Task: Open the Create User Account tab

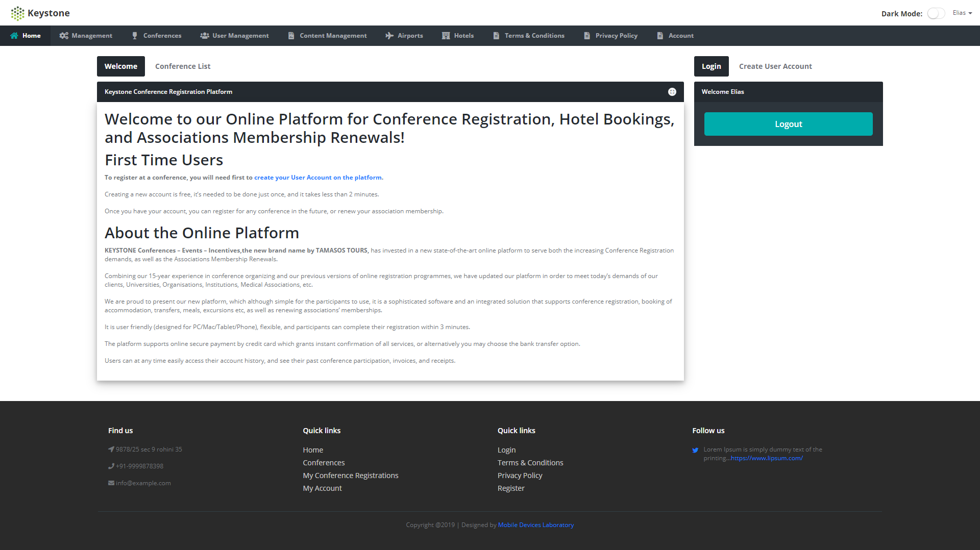Action: point(775,66)
